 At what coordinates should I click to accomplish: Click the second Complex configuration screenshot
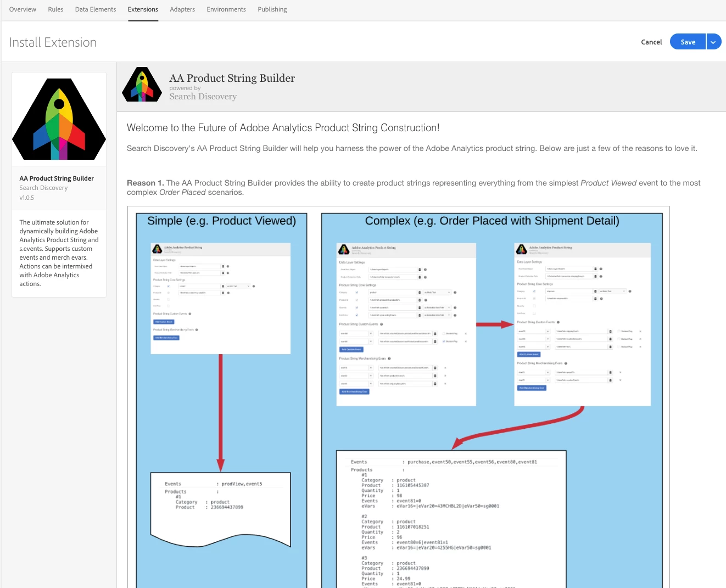(582, 324)
